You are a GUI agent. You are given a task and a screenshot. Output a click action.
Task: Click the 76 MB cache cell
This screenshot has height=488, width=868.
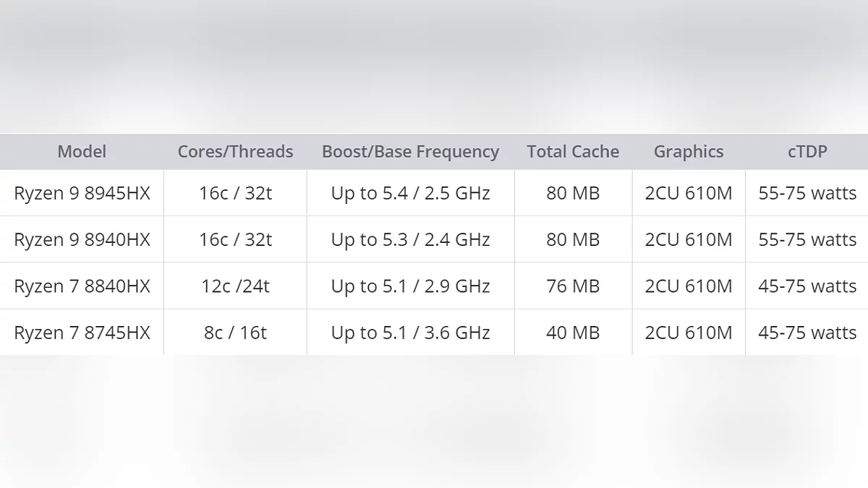tap(573, 286)
